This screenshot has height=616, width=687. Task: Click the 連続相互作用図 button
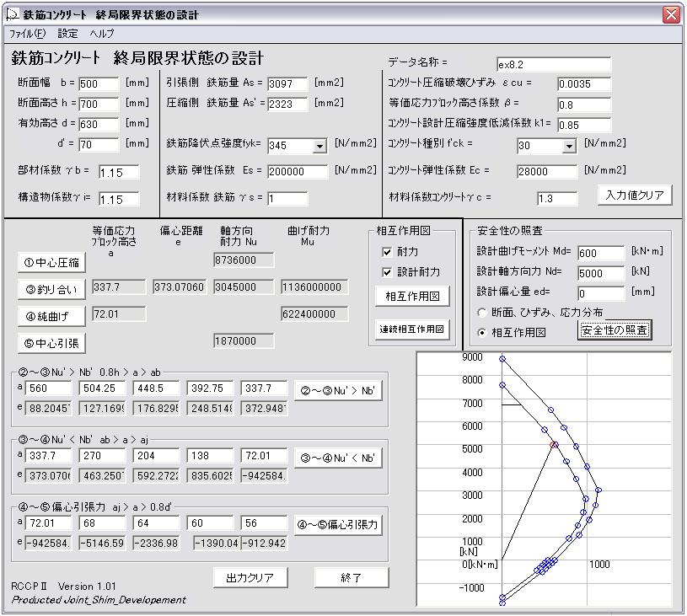click(x=412, y=329)
